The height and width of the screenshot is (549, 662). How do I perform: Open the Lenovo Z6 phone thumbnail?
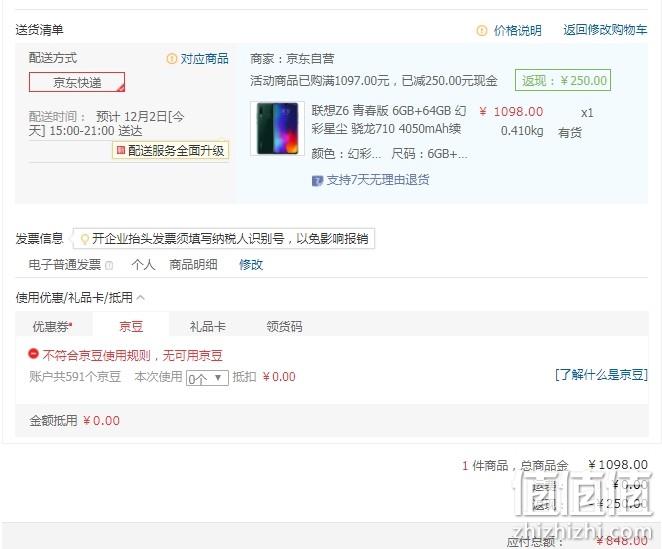click(277, 128)
